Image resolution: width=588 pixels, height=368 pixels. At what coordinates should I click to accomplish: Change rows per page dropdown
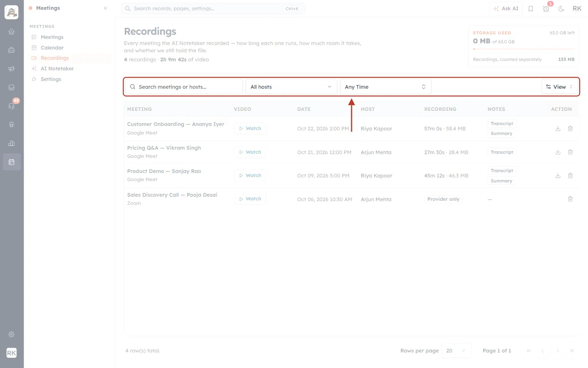click(456, 351)
